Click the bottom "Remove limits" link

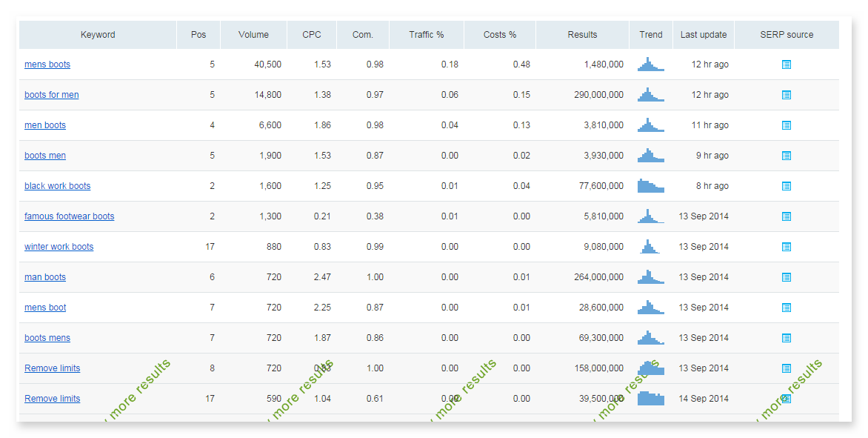[52, 398]
